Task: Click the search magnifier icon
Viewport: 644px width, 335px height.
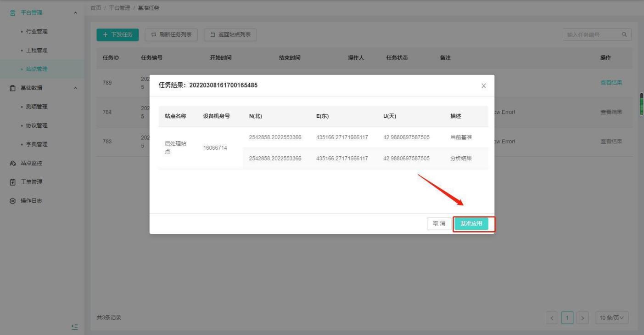Action: click(624, 34)
